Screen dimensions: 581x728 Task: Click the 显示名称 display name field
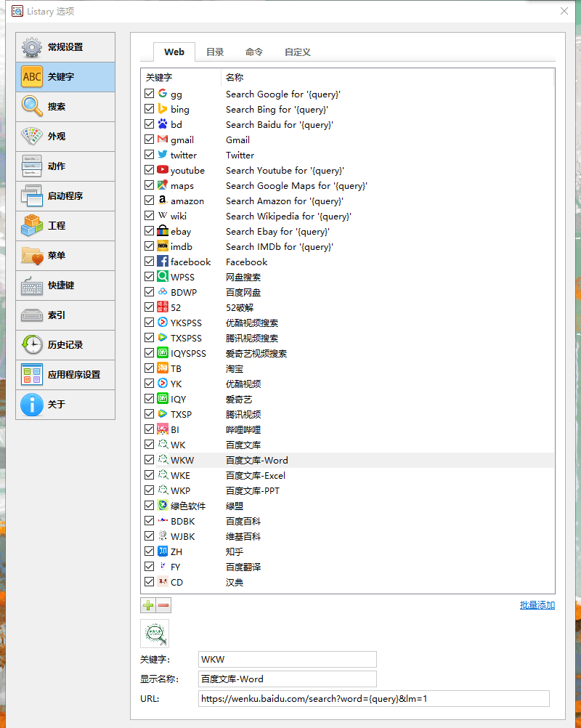coord(287,679)
